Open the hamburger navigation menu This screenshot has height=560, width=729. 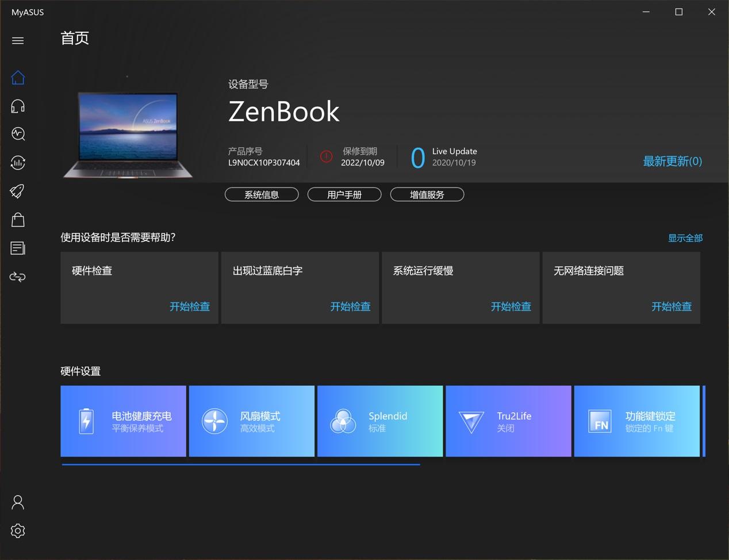click(18, 40)
